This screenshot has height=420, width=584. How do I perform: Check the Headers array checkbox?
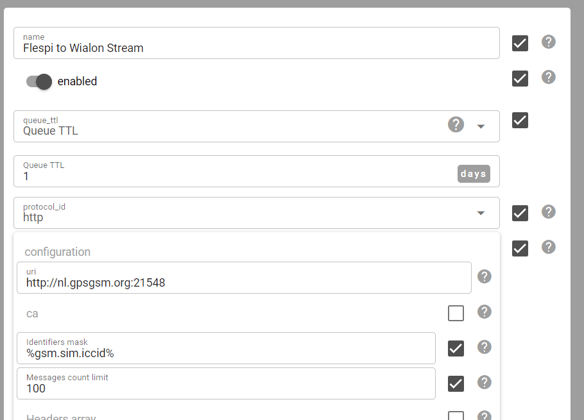[456, 416]
